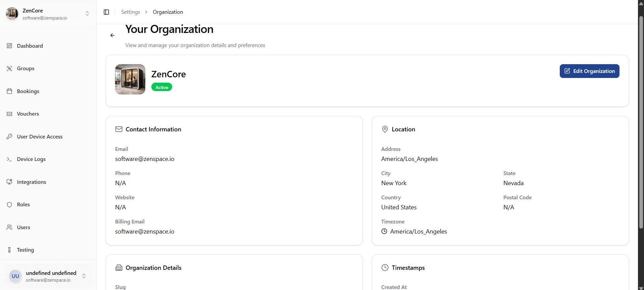Toggle the sidebar panel icon
The image size is (644, 290).
point(106,12)
